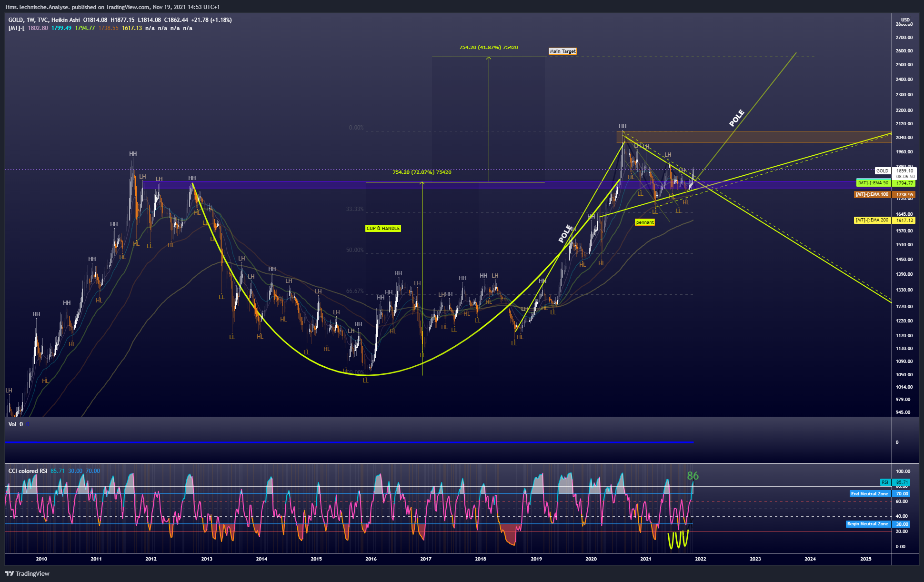924x582 pixels.
Task: Click the yellow pennant label
Action: [x=645, y=222]
